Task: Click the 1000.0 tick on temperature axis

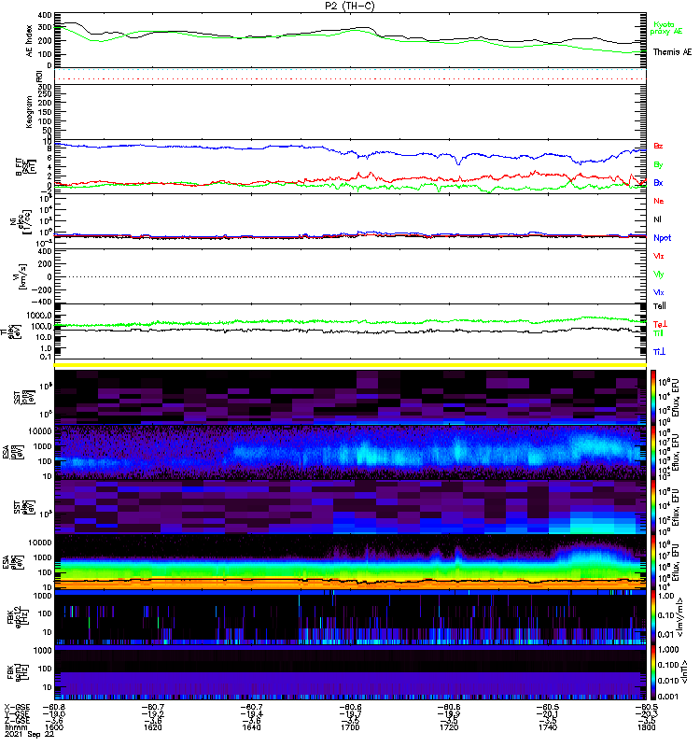Action: click(x=39, y=316)
